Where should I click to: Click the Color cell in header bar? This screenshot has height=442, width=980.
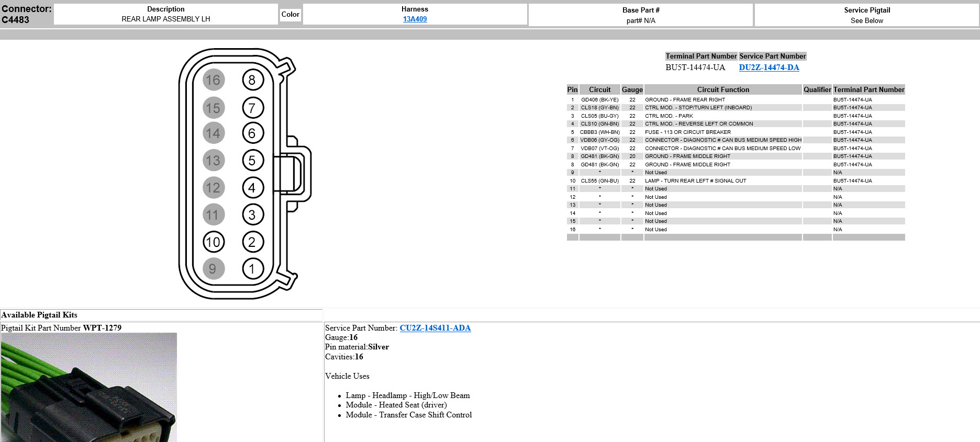290,15
